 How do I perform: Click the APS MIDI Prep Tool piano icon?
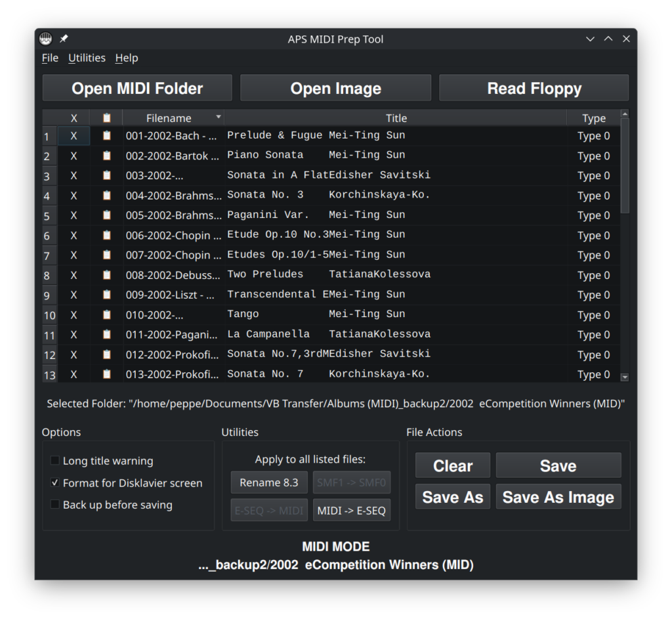coord(45,38)
